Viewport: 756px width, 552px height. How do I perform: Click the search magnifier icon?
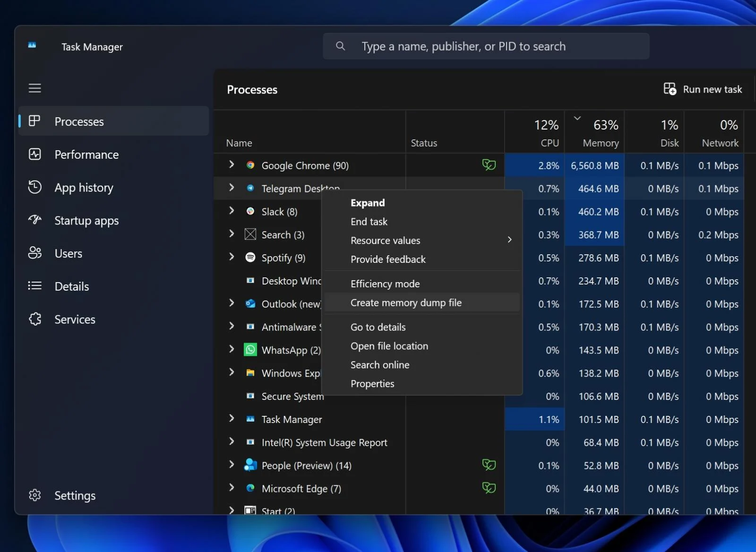point(340,46)
